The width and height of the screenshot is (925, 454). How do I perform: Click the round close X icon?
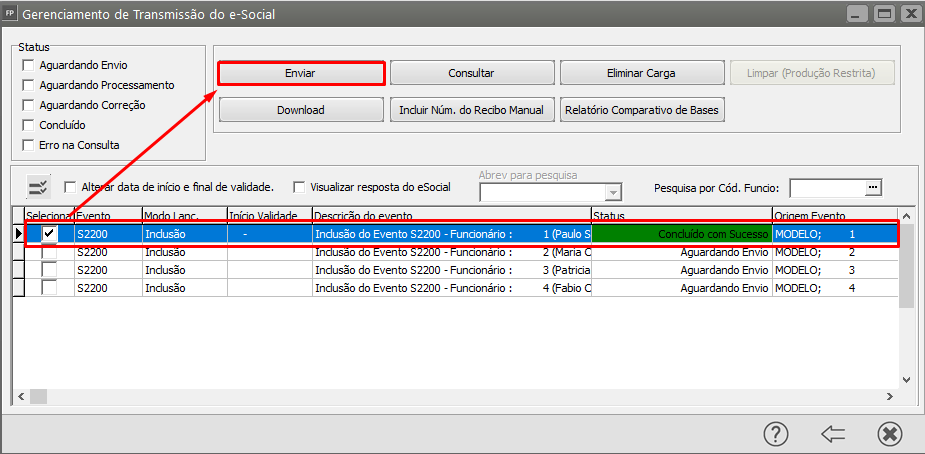click(890, 434)
